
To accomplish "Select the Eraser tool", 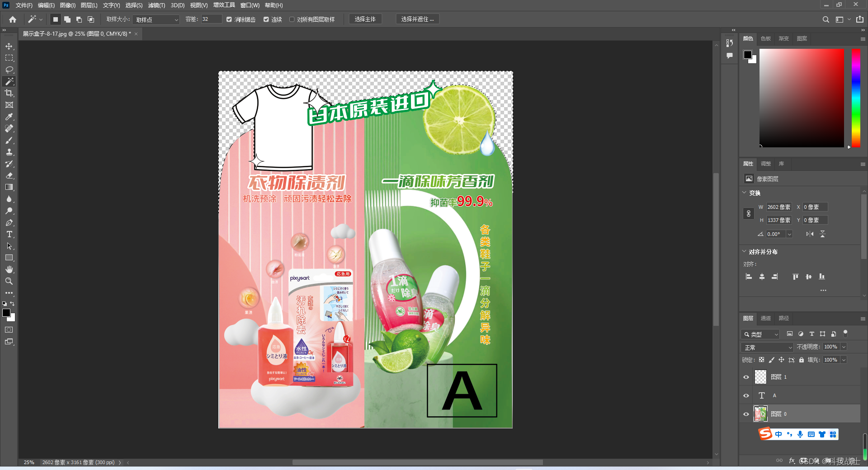I will click(x=9, y=176).
